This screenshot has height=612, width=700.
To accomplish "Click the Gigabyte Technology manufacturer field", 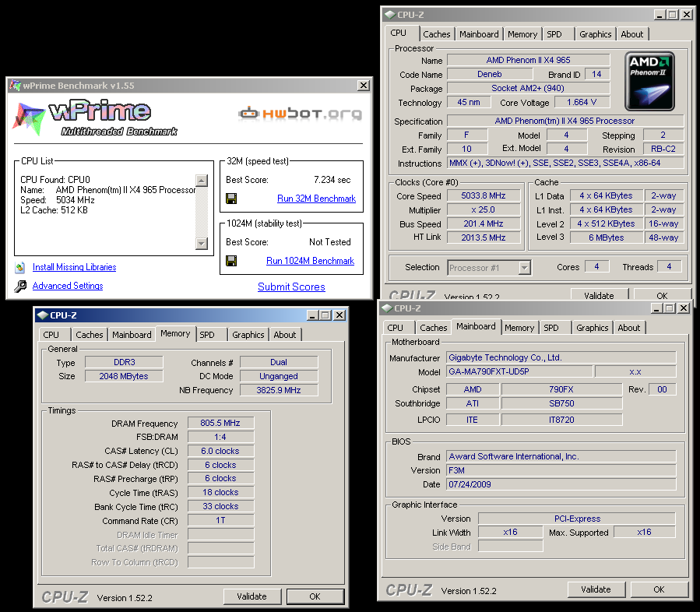I will click(x=561, y=357).
